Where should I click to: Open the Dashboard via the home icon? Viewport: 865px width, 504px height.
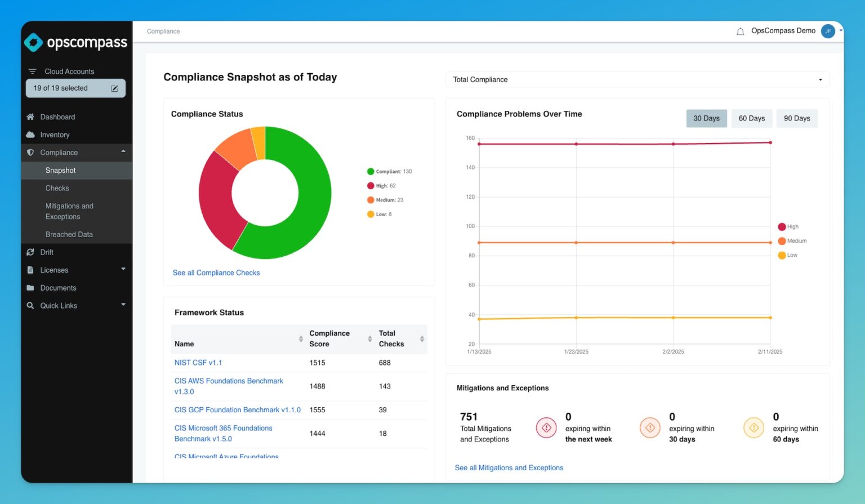(x=31, y=117)
